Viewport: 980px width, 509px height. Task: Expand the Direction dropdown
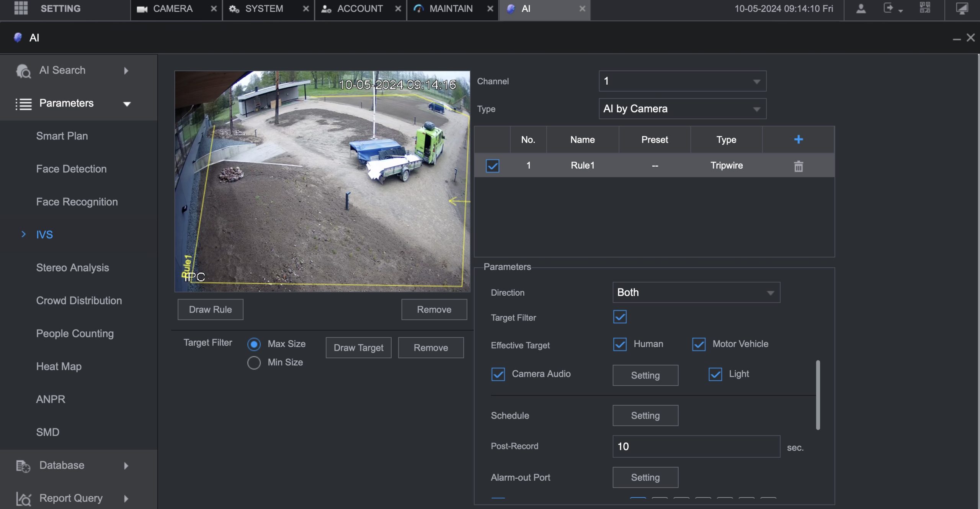pyautogui.click(x=696, y=293)
